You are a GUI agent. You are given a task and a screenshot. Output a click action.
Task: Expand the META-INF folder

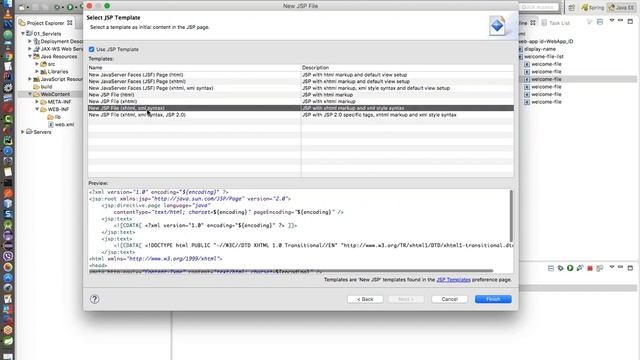tap(37, 102)
